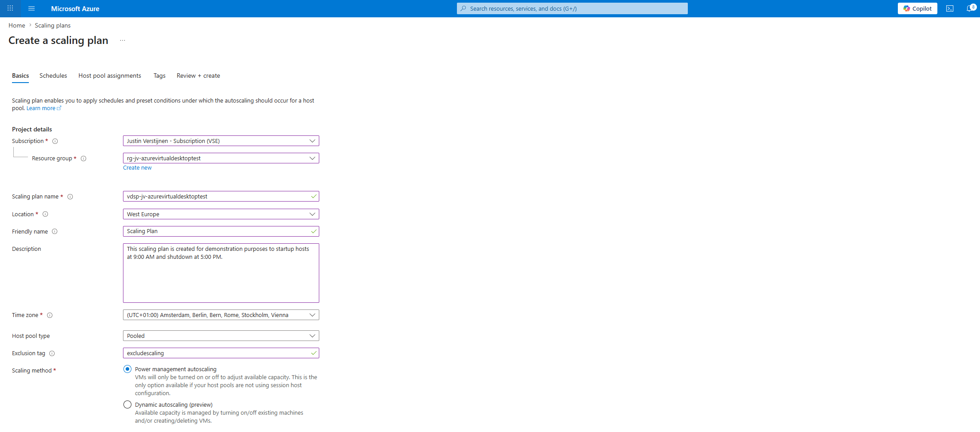The width and height of the screenshot is (980, 432).
Task: Open the Azure portal apps grid icon
Action: pos(10,8)
